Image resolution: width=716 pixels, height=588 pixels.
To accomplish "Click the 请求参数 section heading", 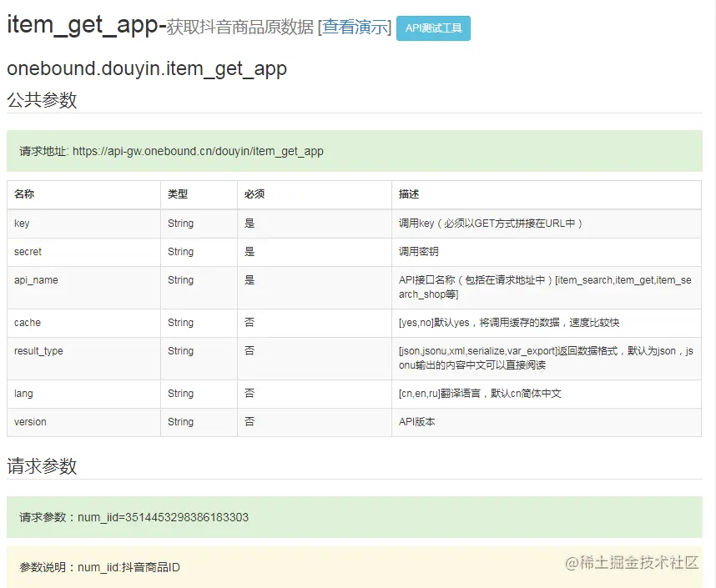I will coord(42,466).
